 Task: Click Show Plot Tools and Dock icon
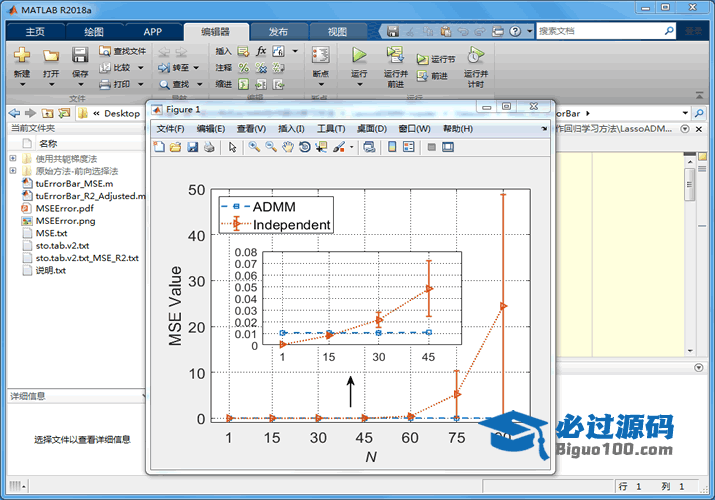coord(448,147)
